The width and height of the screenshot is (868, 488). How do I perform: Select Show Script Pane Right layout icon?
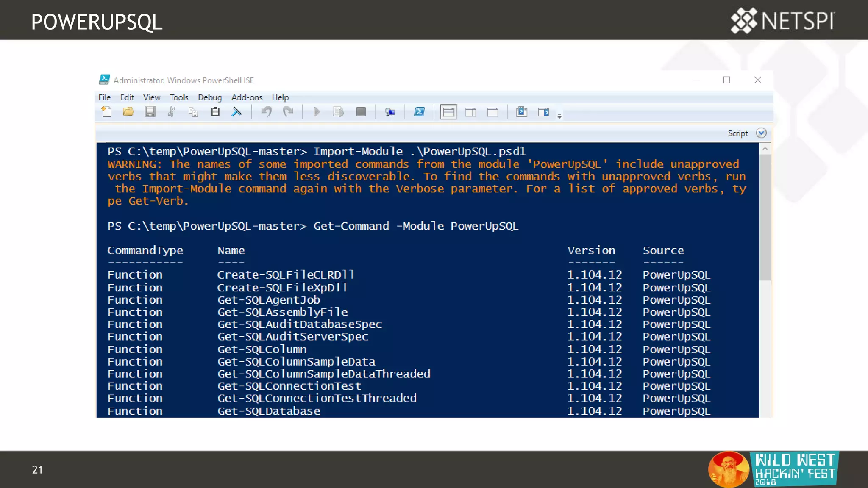click(x=470, y=112)
